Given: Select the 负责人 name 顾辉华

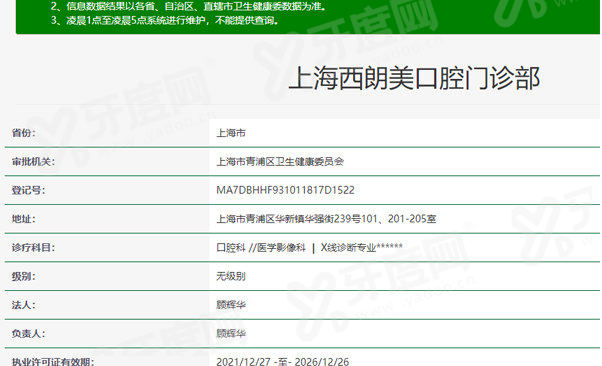Looking at the screenshot, I should (231, 333).
